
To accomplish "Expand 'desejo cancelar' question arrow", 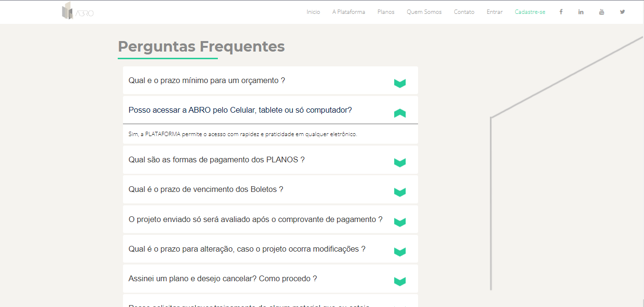I will click(x=399, y=281).
